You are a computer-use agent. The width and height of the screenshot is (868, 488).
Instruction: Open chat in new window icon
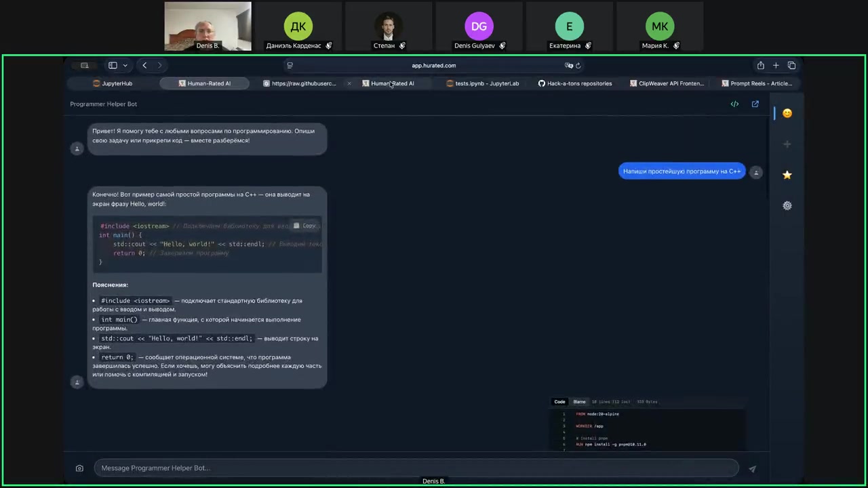(755, 104)
